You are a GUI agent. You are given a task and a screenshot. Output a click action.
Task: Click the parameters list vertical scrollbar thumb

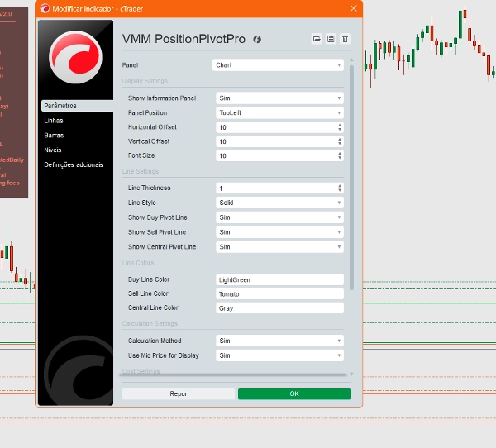click(x=351, y=177)
